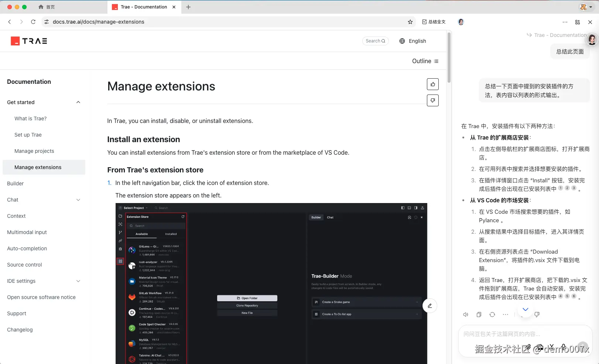Open the extension store screenshot image
Viewport: 599px width, 364px height.
click(x=271, y=284)
